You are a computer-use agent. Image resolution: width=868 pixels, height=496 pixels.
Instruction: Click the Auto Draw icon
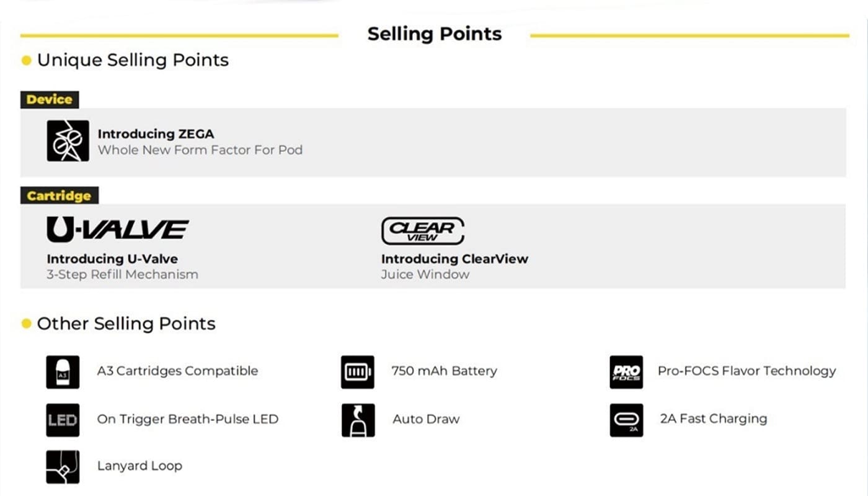[358, 420]
